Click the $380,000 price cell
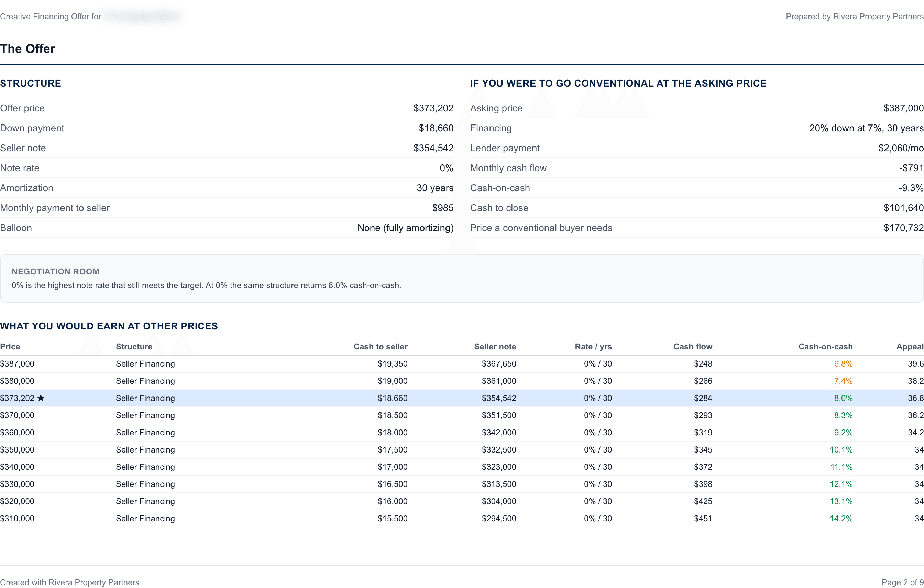This screenshot has height=588, width=924. point(17,381)
